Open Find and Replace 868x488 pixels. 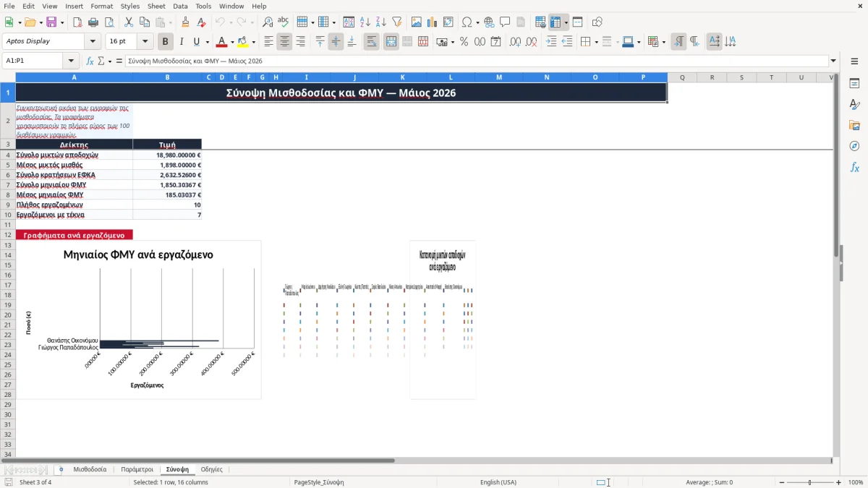click(268, 22)
